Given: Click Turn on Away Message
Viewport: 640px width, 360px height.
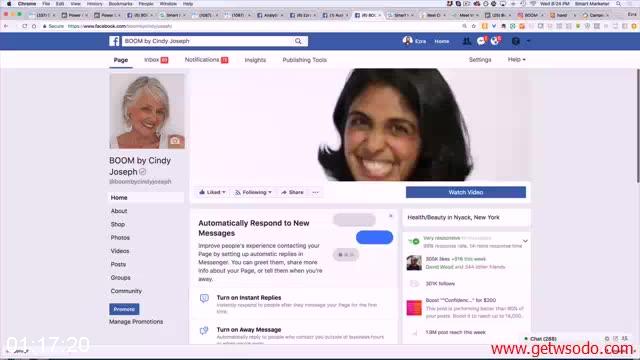Looking at the screenshot, I should coord(249,329).
